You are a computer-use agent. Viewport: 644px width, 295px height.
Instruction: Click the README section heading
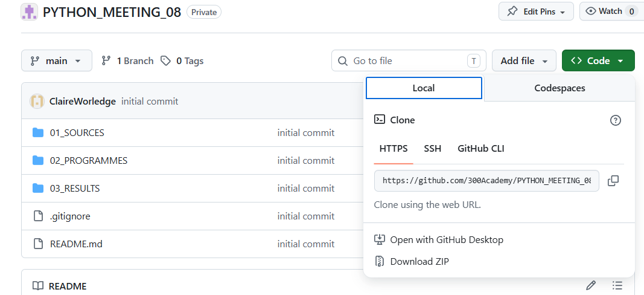[68, 286]
